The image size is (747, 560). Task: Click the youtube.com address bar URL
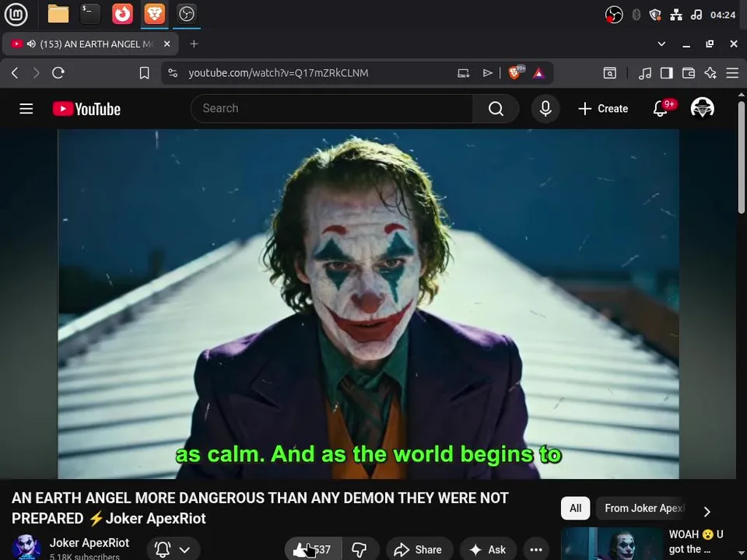click(x=279, y=73)
